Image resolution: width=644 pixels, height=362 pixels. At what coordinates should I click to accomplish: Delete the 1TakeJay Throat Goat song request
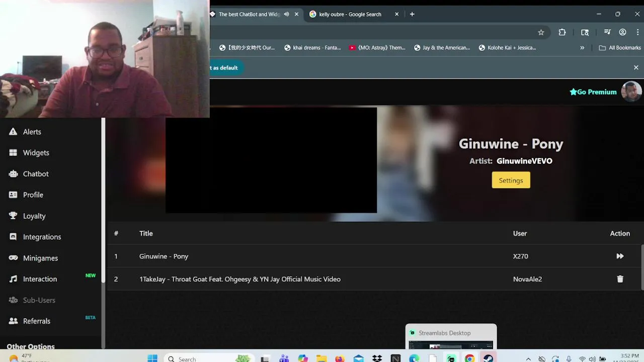[620, 279]
